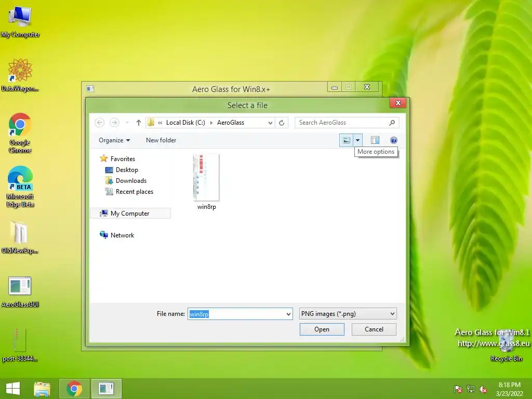The width and height of the screenshot is (532, 399).
Task: Open the PNG images file type dropdown
Action: point(348,314)
